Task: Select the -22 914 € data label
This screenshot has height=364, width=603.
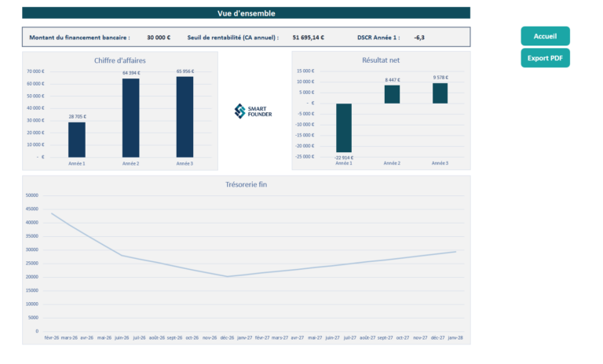Action: click(344, 157)
